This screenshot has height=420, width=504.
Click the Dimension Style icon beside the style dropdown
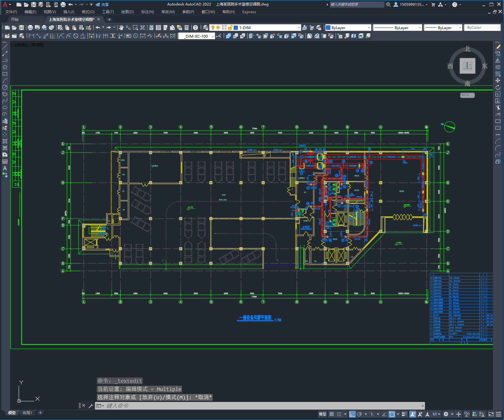coord(218,36)
